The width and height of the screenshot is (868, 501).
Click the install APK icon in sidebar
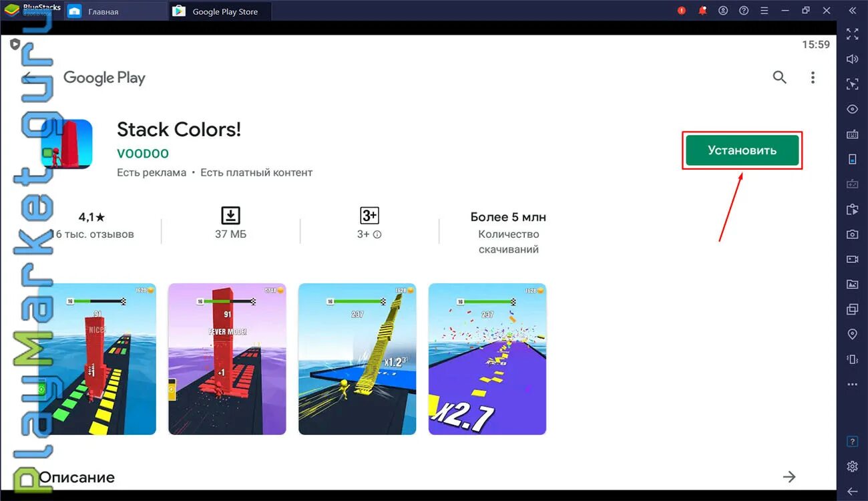click(852, 209)
